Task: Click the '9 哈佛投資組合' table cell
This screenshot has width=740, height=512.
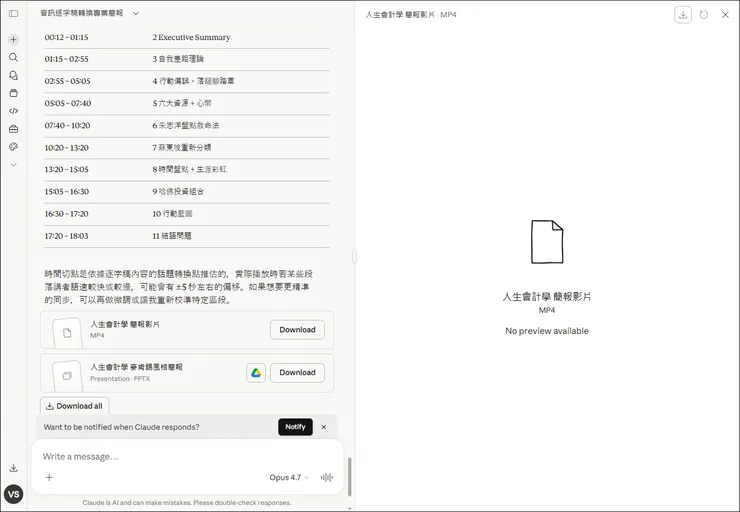Action: (178, 192)
